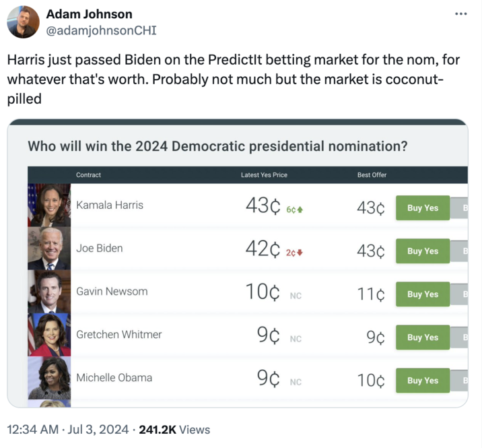Click Buy Yes for Joe Biden

pyautogui.click(x=423, y=251)
